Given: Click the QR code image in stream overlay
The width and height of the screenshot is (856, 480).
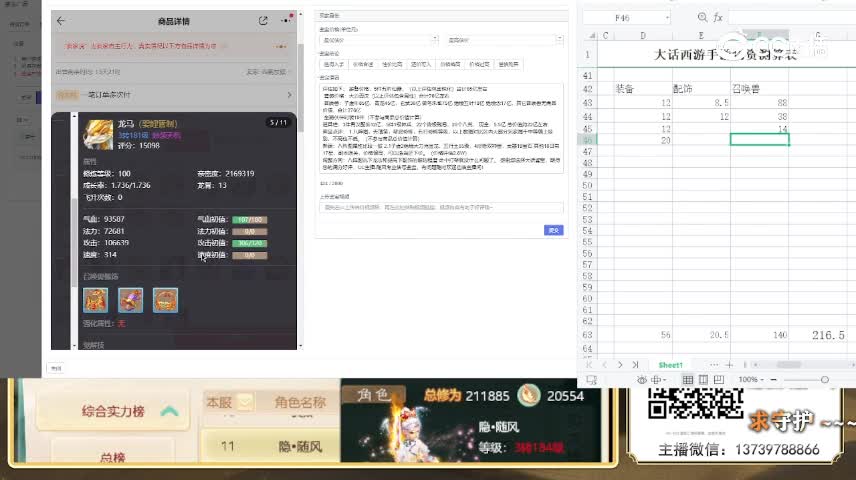Looking at the screenshot, I should click(695, 403).
